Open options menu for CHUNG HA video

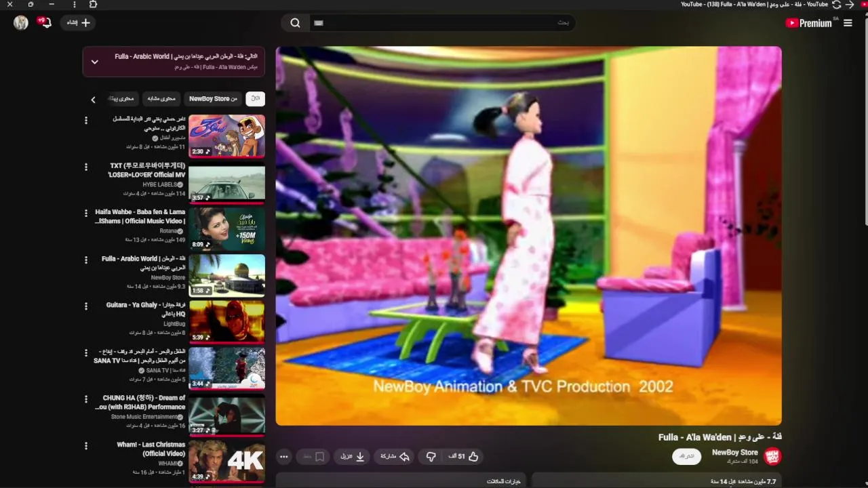coord(86,400)
